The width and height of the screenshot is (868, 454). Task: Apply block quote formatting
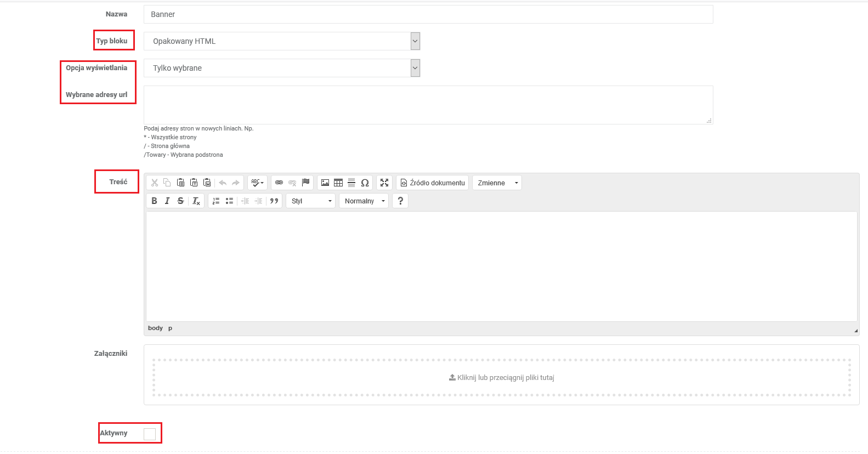[x=274, y=201]
